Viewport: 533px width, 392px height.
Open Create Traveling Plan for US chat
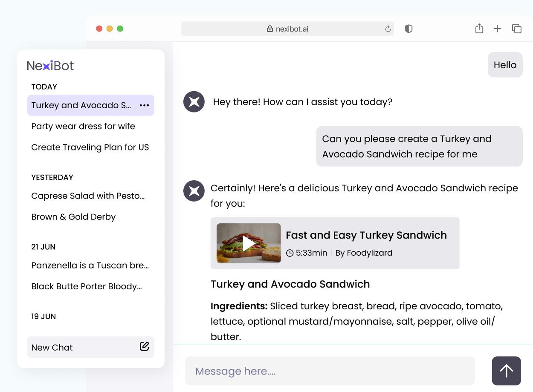(90, 147)
